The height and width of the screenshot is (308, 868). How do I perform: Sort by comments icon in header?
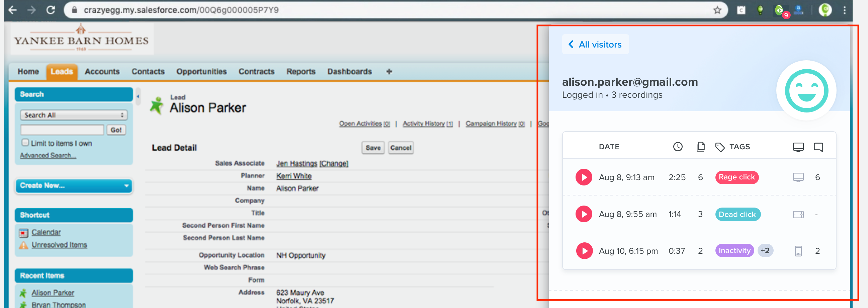(818, 147)
